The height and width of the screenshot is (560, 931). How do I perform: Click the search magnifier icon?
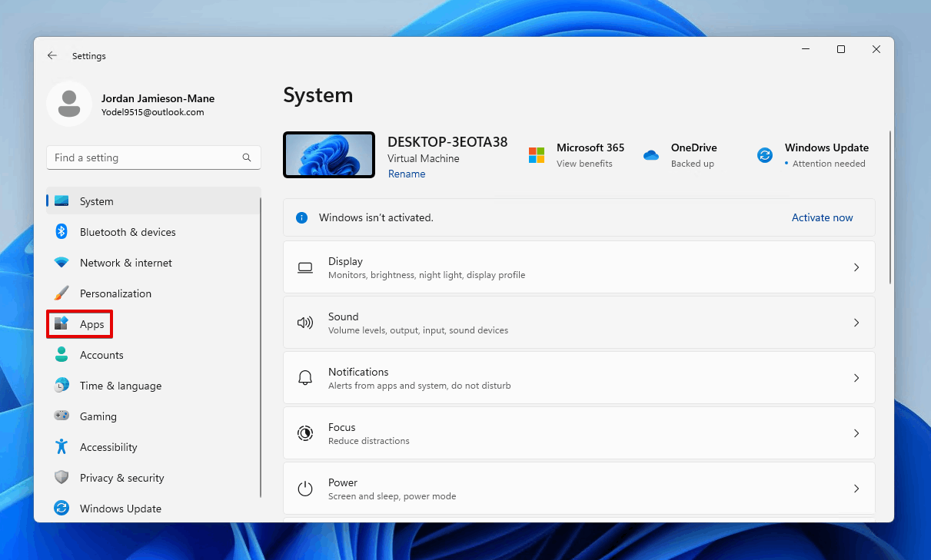click(x=247, y=157)
